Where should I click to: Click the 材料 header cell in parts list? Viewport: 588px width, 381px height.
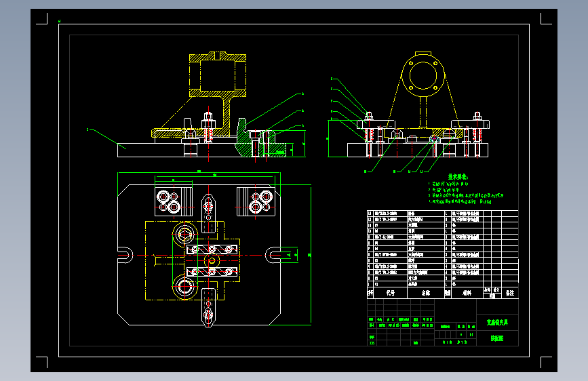[x=467, y=293]
